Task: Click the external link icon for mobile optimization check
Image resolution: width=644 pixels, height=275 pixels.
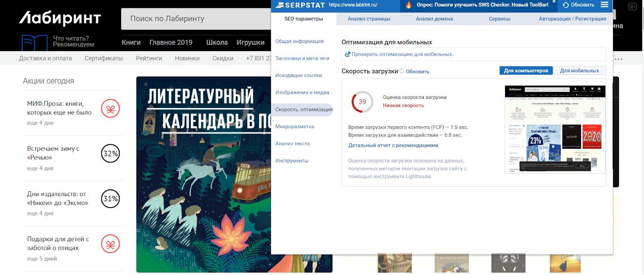Action: [x=348, y=54]
